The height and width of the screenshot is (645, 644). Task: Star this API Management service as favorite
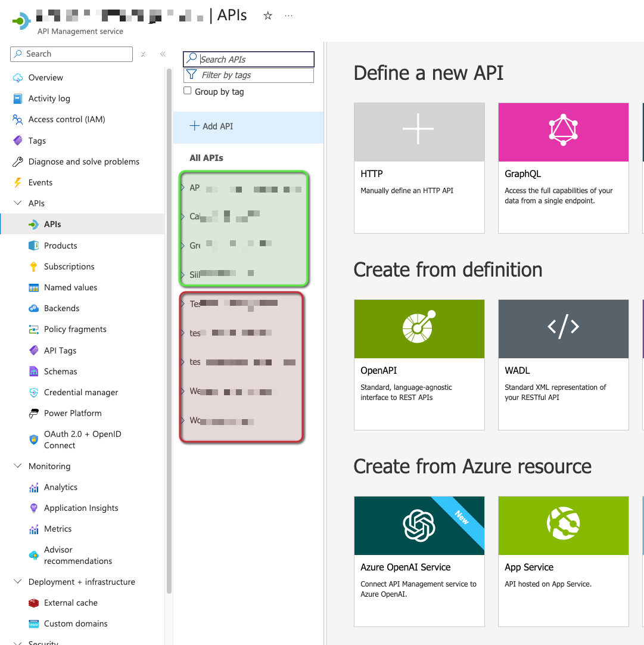[267, 16]
